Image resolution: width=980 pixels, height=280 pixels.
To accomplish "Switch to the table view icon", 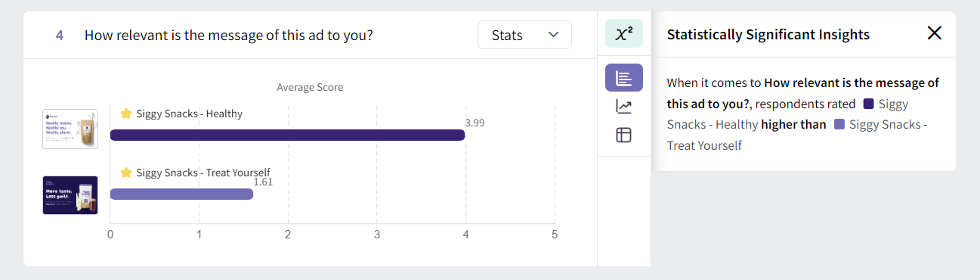I will pyautogui.click(x=623, y=135).
